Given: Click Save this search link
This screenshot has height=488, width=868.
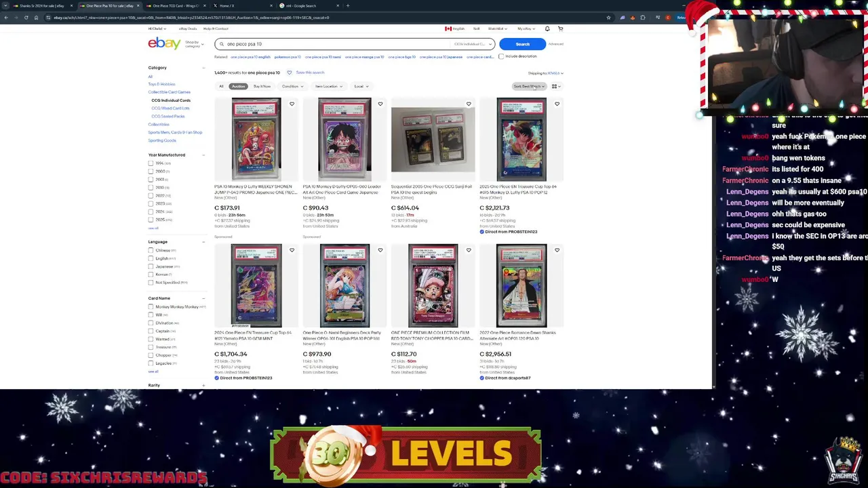Looking at the screenshot, I should tap(310, 73).
